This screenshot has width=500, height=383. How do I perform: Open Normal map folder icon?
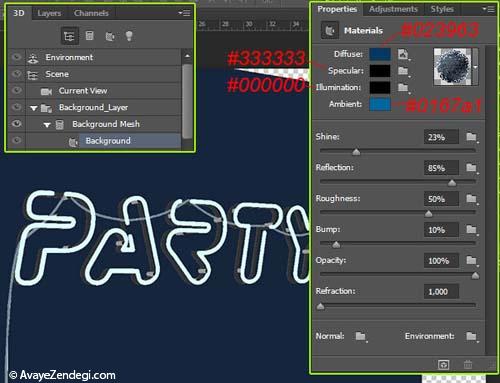coord(361,336)
